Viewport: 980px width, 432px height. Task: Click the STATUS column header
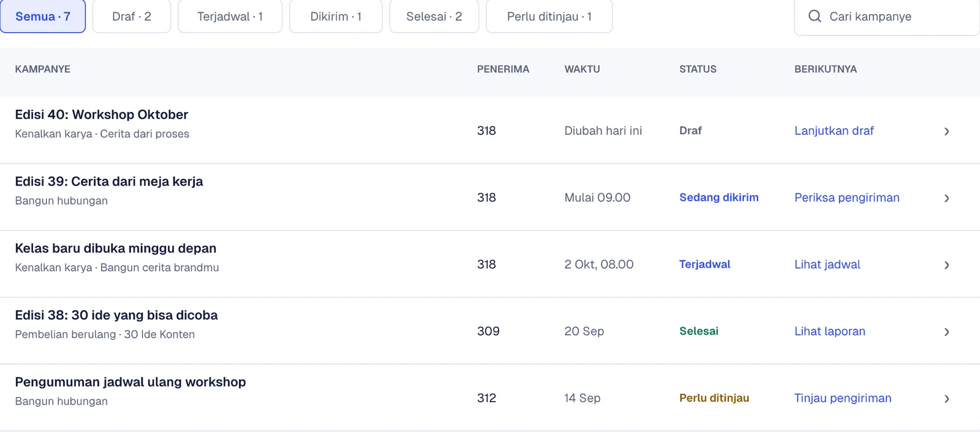(698, 69)
